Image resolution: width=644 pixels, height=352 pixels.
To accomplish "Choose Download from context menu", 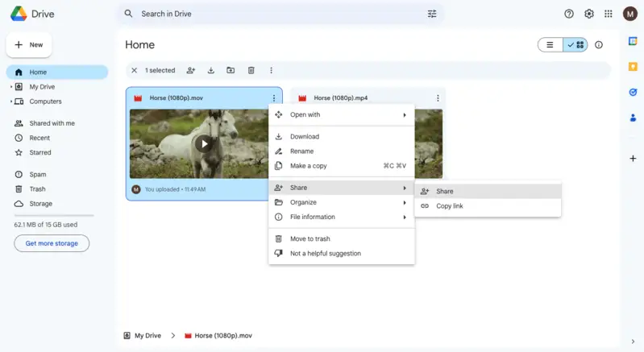I will coord(341,137).
